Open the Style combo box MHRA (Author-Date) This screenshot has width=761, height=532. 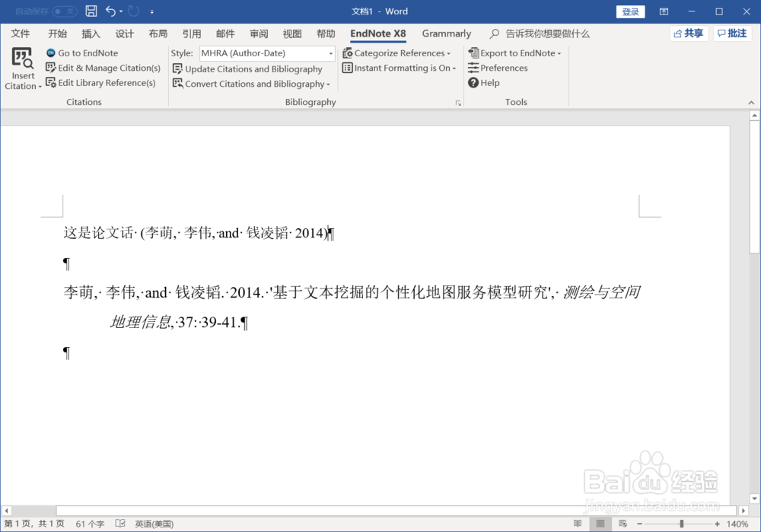(267, 53)
